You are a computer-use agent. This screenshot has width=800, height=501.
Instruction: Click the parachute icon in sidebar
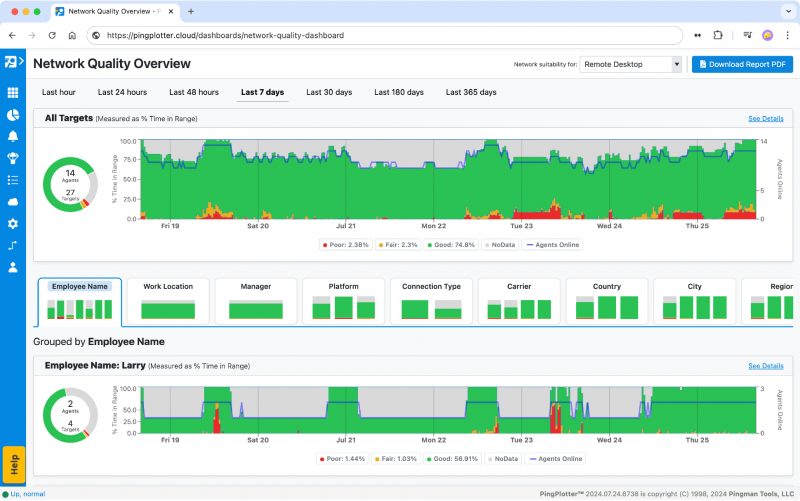pos(13,158)
